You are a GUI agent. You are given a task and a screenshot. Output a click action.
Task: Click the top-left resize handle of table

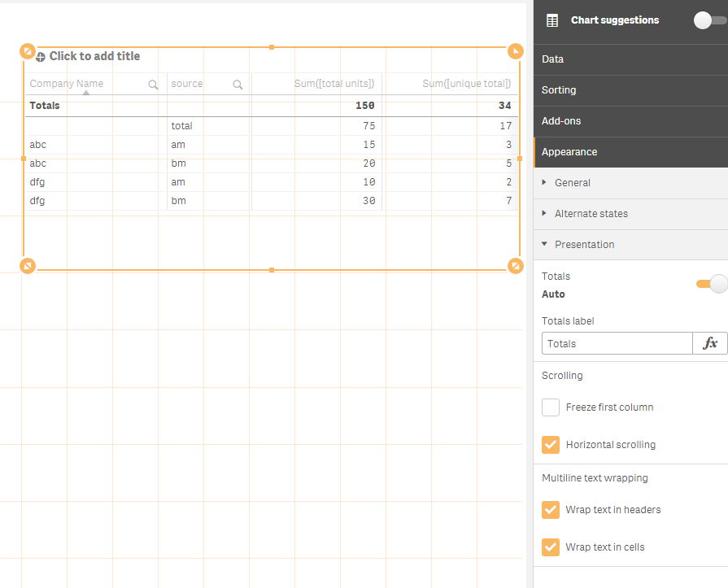(x=28, y=51)
